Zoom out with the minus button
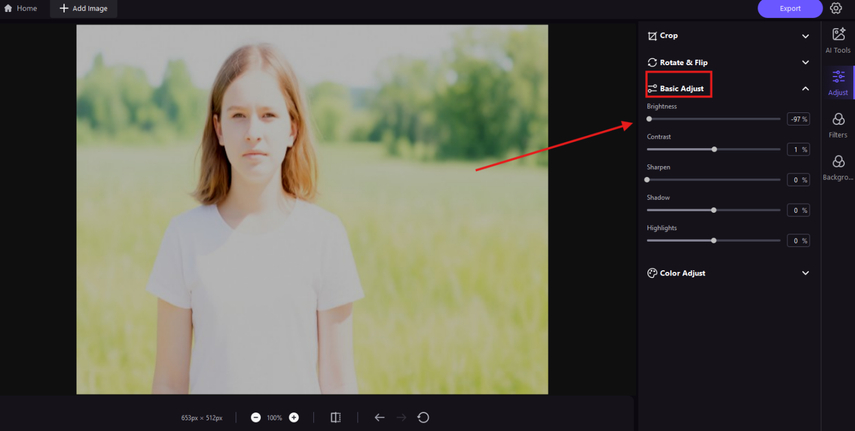This screenshot has height=431, width=855. (256, 418)
